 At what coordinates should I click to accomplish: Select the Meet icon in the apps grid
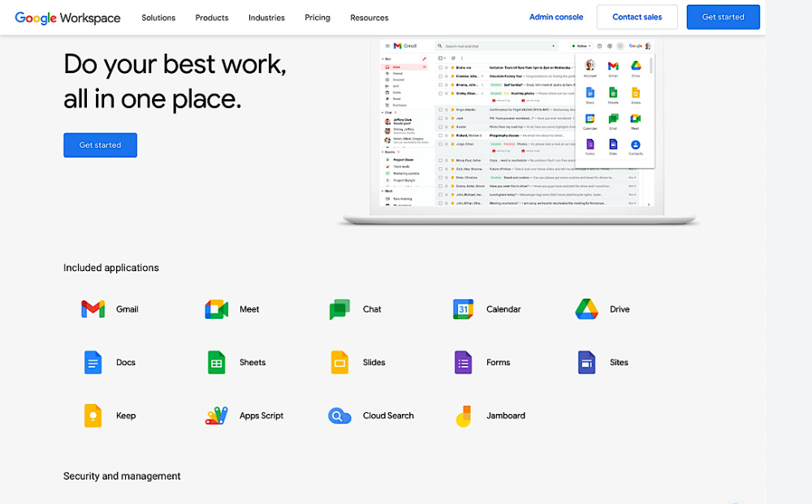point(215,308)
